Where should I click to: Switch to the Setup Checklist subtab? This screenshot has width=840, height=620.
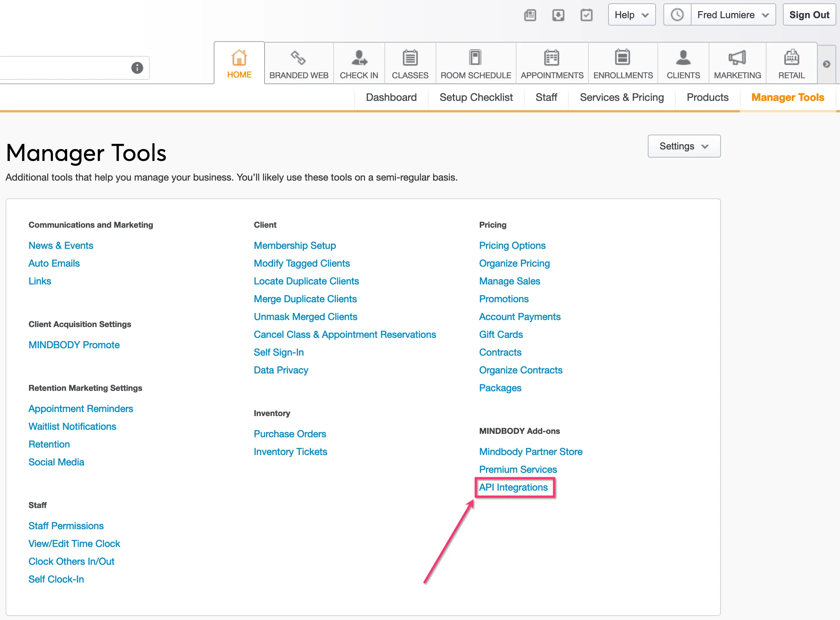[x=476, y=98]
